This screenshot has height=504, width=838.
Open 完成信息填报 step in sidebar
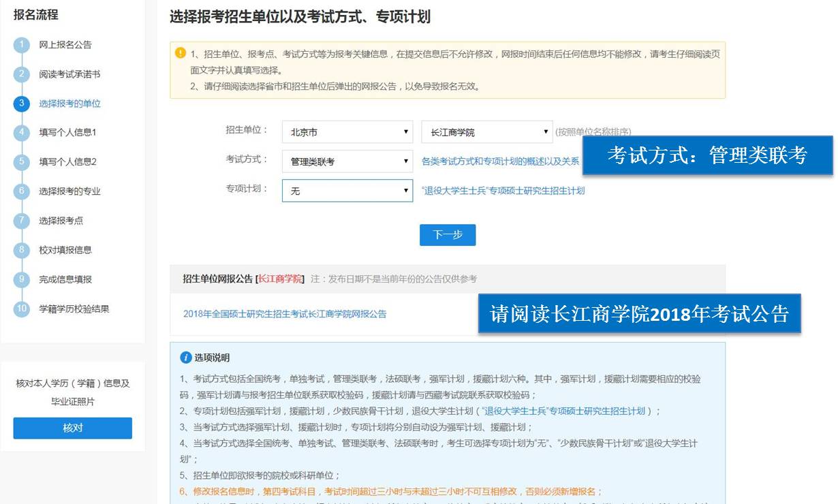point(65,279)
